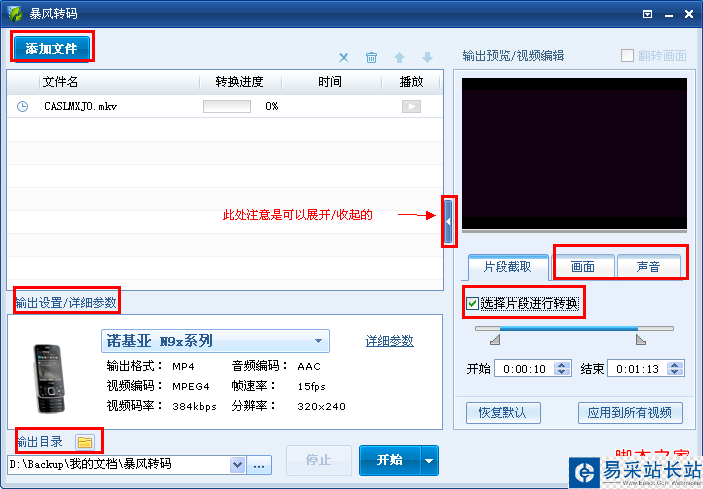Screen dimensions: 703x489
Task: Click the clip start slider handle
Action: [x=495, y=340]
